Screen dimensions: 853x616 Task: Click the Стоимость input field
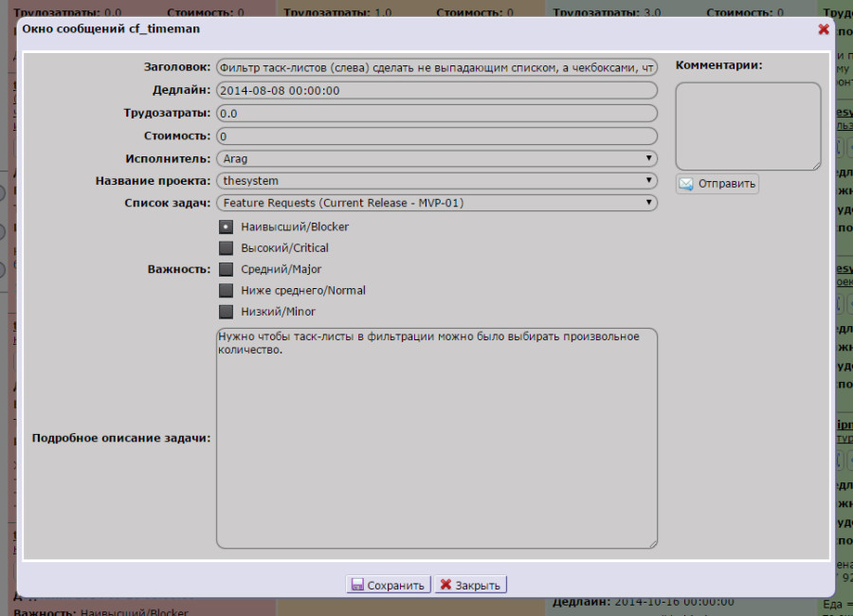click(x=436, y=136)
